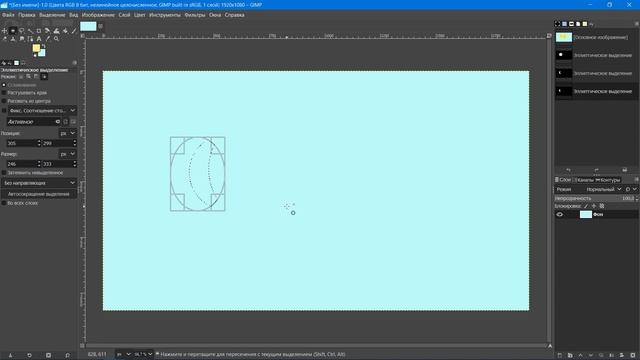Viewport: 640px width, 360px height.
Task: Select the Eraser tool
Action: (4, 39)
